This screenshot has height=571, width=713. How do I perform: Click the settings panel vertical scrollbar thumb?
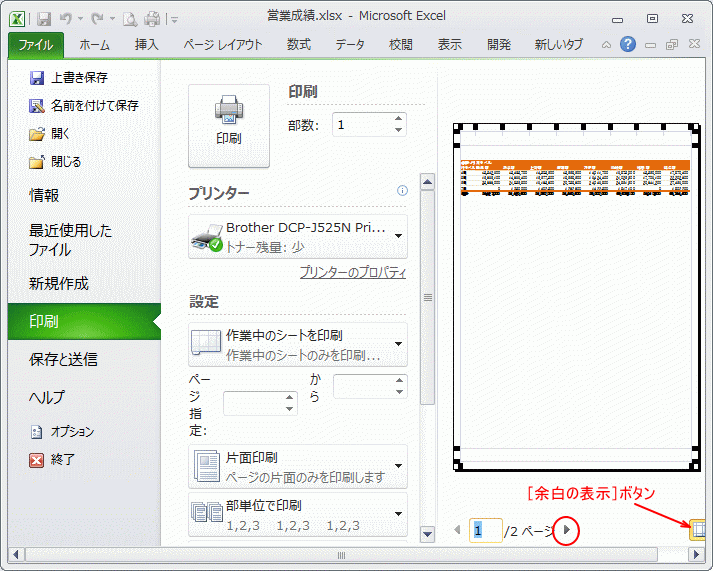click(x=427, y=298)
